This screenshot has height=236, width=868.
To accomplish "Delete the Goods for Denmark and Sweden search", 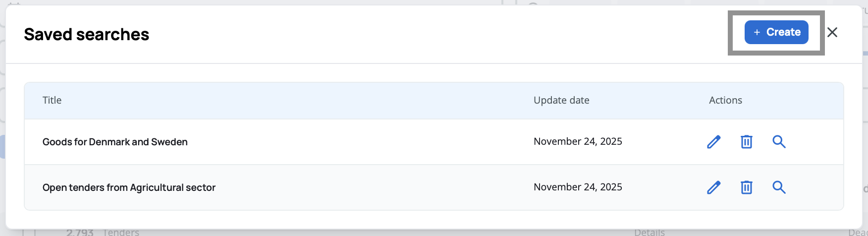I will (x=746, y=142).
